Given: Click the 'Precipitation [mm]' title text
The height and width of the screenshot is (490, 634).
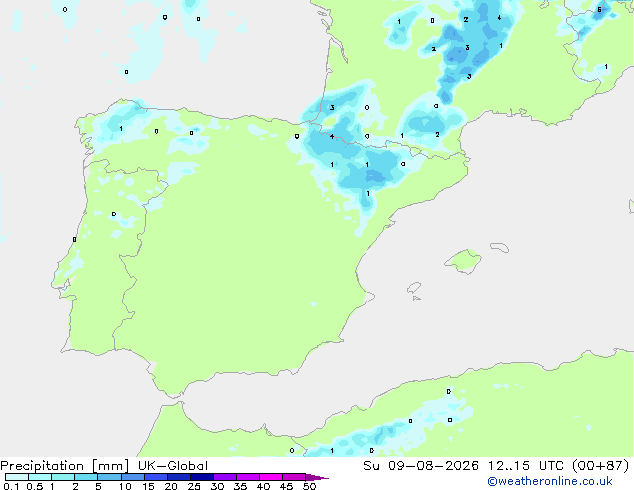Looking at the screenshot, I should click(64, 466).
